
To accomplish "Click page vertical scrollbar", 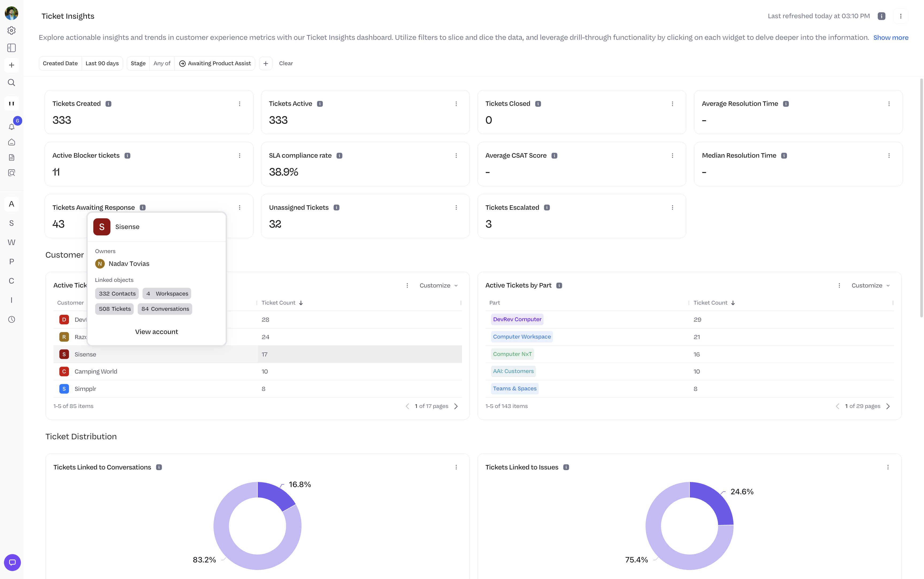I will pos(921,198).
